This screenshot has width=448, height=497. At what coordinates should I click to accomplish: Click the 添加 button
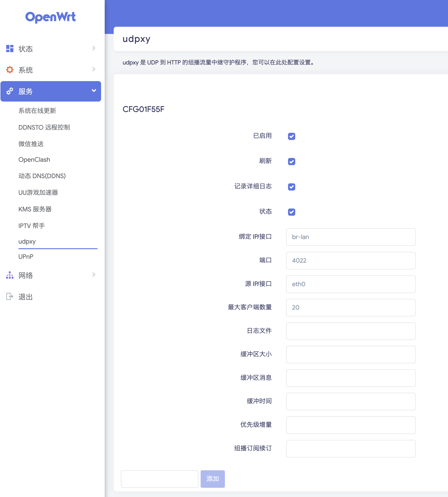[x=213, y=479]
